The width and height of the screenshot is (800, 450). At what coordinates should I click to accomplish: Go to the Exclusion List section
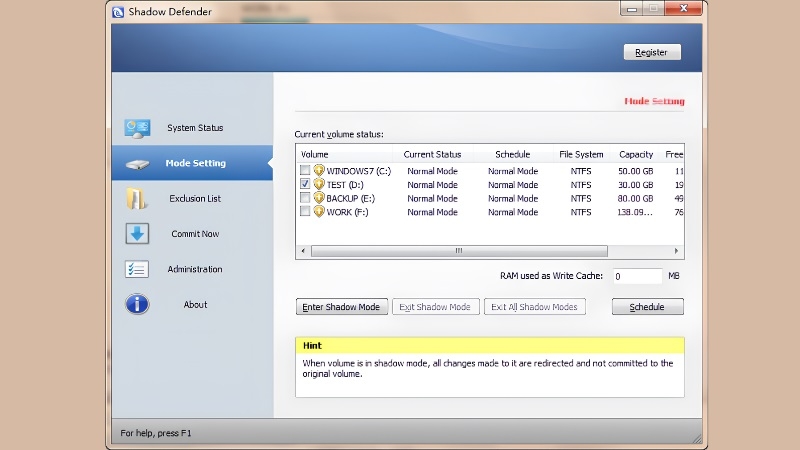click(192, 198)
